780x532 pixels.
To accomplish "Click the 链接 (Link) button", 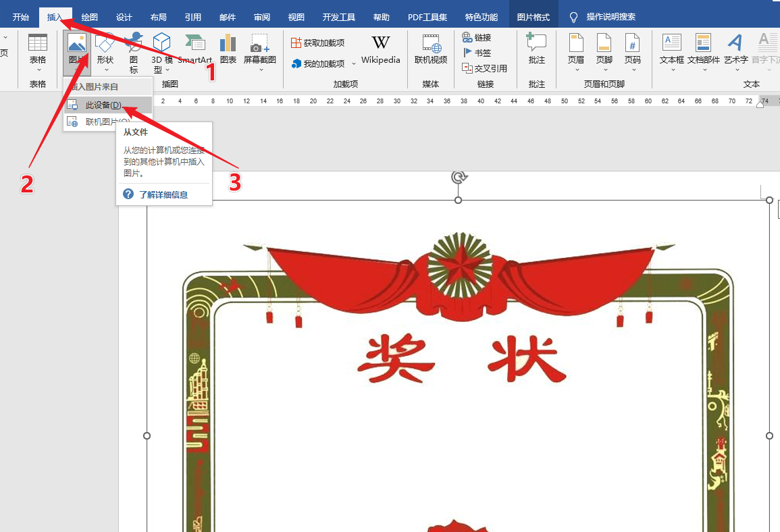I will (x=477, y=37).
